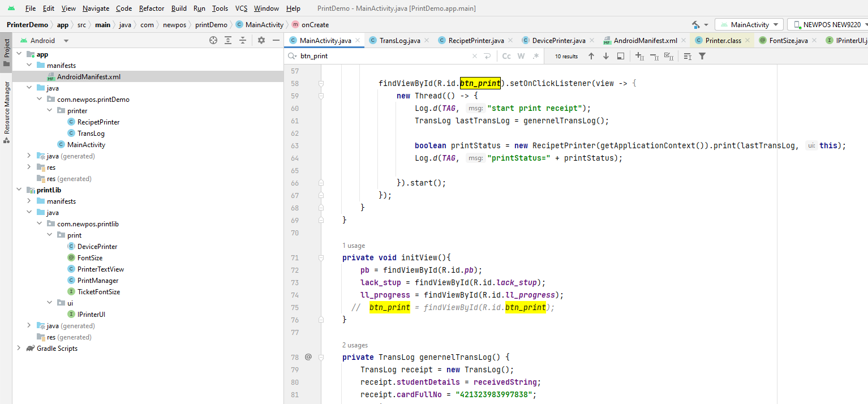Viewport: 868px width, 404px height.
Task: Click PrinterDemo in the breadcrumb bar
Action: [27, 24]
